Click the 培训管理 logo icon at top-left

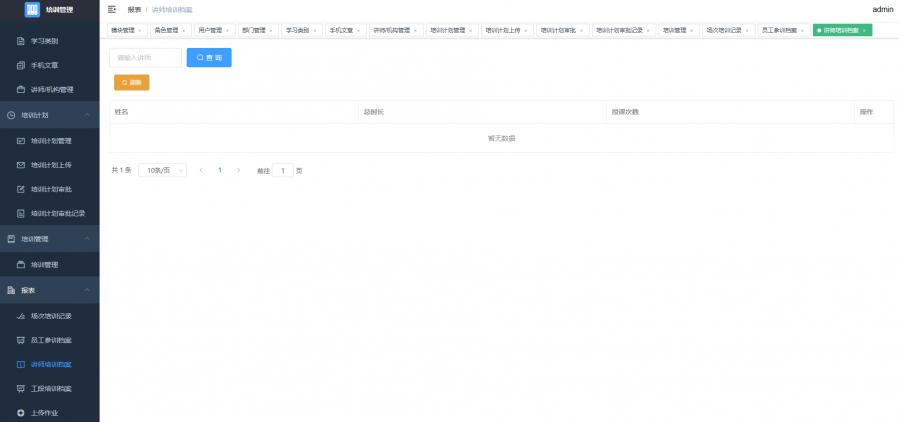[x=32, y=10]
